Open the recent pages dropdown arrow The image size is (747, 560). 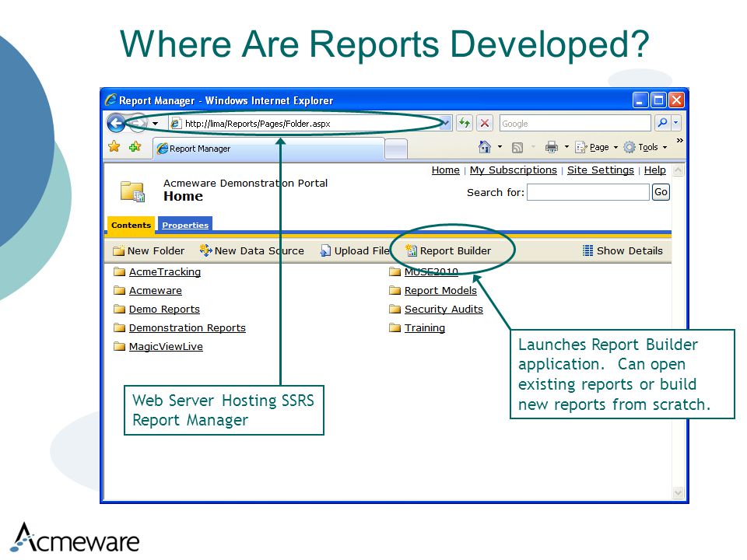(156, 124)
